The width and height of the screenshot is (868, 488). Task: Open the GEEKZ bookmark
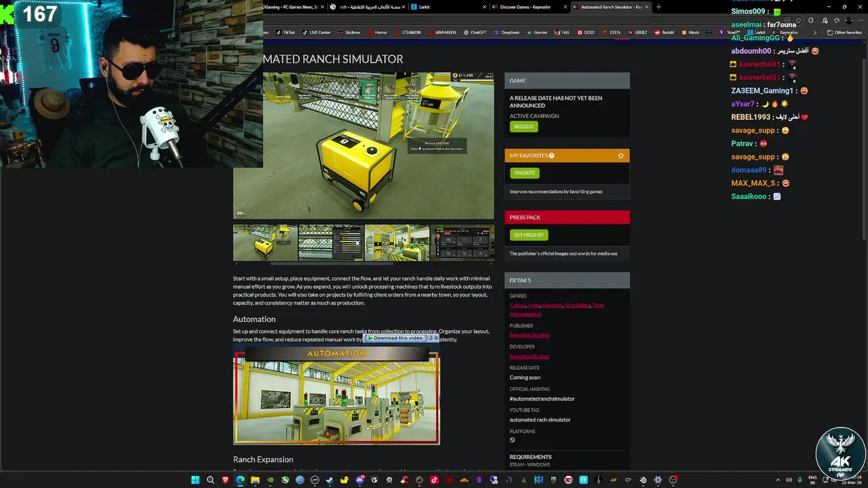(x=637, y=33)
